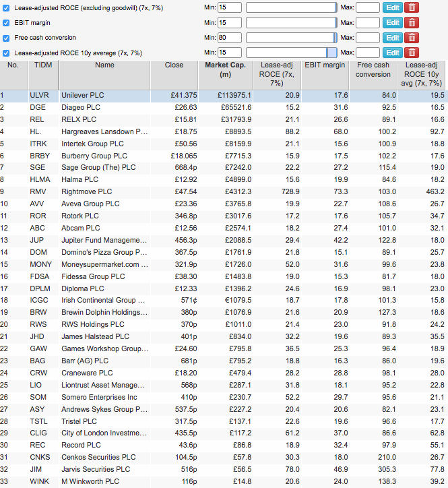Click the EBIT margin range slider
Image resolution: width=448 pixels, height=488 pixels.
292,23
